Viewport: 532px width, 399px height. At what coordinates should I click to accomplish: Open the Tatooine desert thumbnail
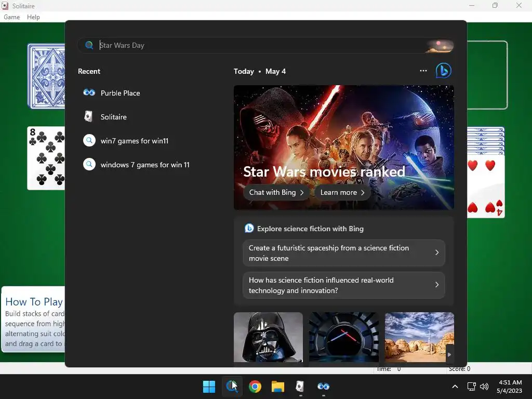[419, 337]
